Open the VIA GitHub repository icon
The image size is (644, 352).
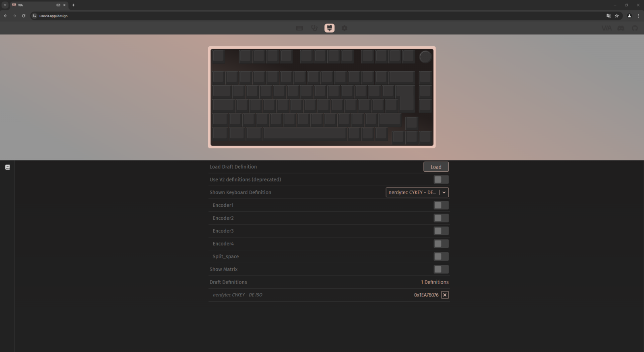[x=635, y=28]
